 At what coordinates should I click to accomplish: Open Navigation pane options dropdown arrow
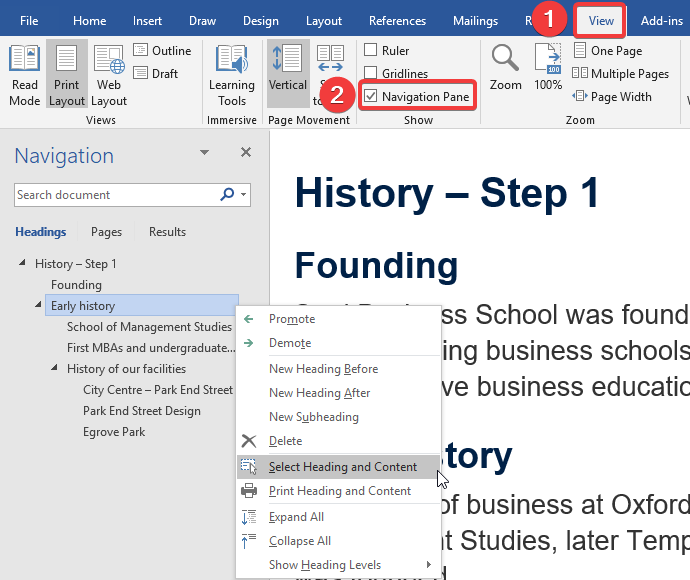[204, 152]
